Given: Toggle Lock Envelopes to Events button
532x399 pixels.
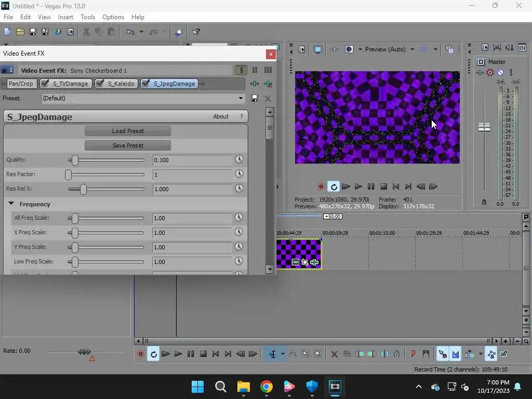Looking at the screenshot, I should tap(491, 354).
